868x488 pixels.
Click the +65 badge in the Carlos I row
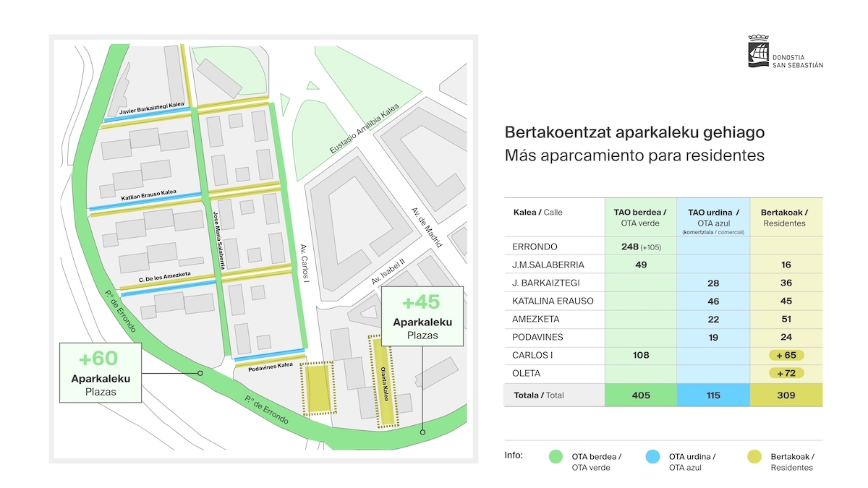(786, 355)
